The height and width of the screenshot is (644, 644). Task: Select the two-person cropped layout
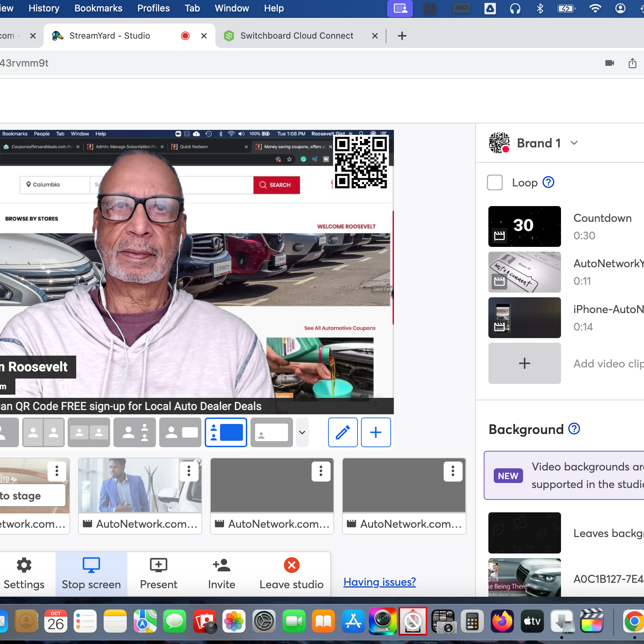pyautogui.click(x=89, y=432)
